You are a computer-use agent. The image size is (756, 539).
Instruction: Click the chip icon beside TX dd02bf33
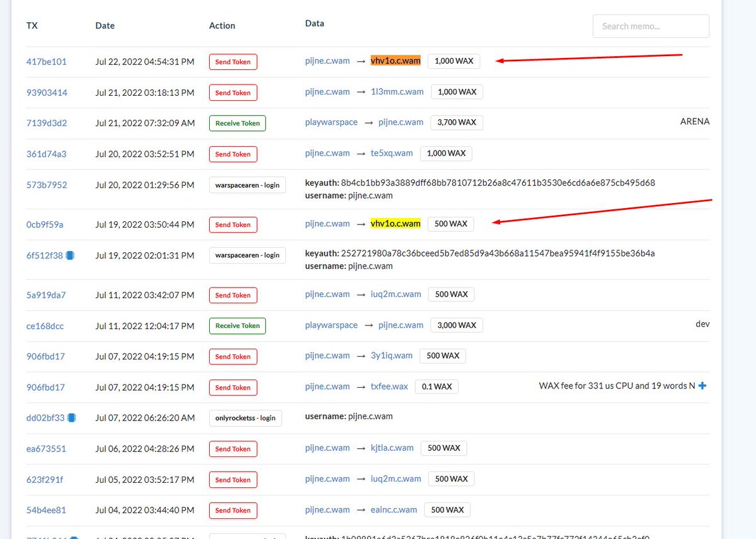tap(71, 417)
